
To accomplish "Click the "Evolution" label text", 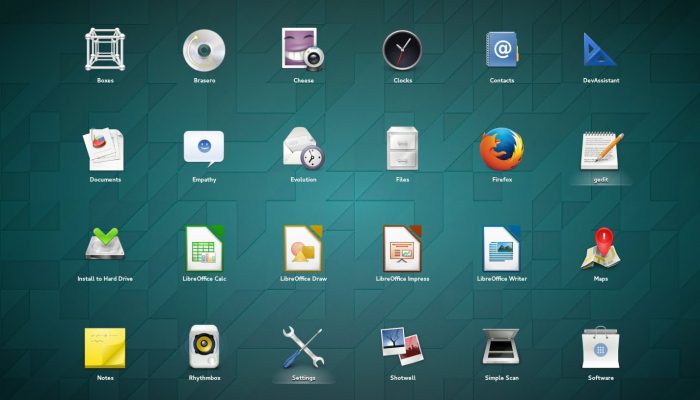I will point(304,179).
